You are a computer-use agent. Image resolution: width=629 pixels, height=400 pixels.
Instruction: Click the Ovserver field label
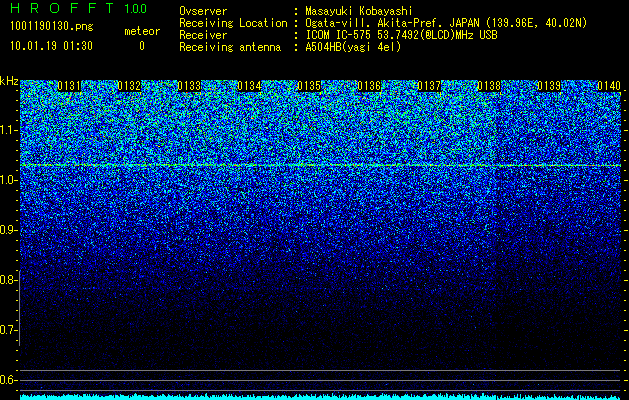(x=203, y=11)
